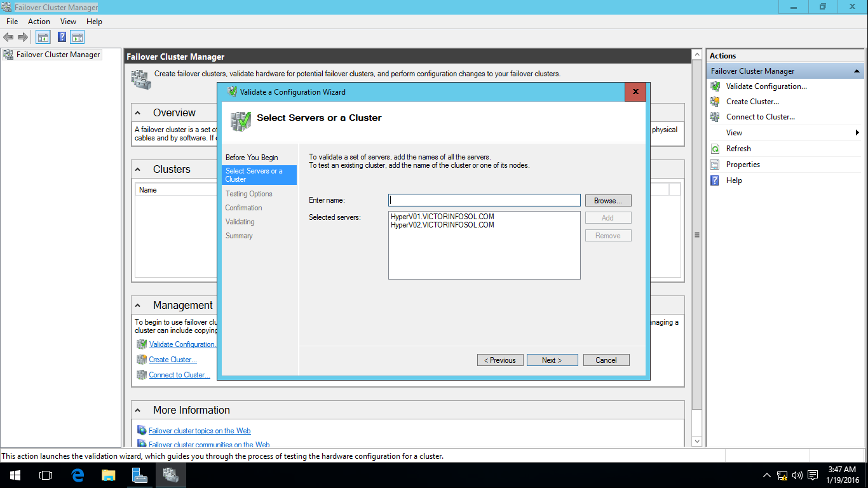Click the Help icon in Actions pane
The height and width of the screenshot is (488, 868).
715,180
